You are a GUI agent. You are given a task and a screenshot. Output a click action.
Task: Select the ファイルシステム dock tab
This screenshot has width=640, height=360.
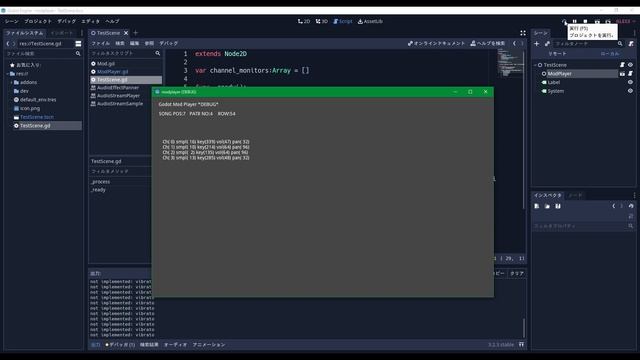coord(24,33)
